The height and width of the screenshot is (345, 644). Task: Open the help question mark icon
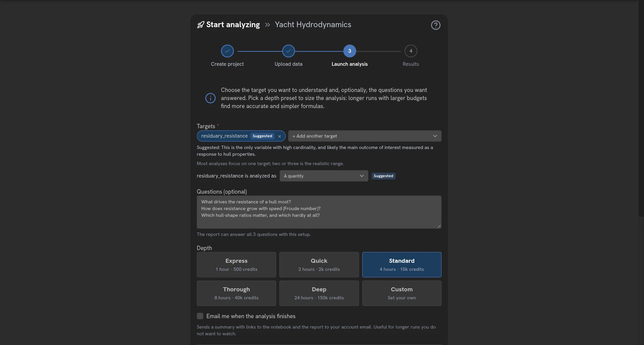[435, 25]
